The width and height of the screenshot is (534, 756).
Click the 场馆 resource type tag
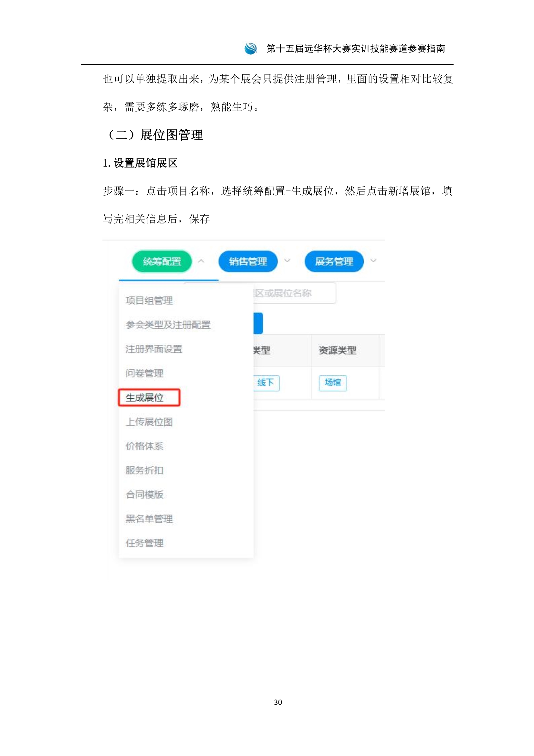333,383
